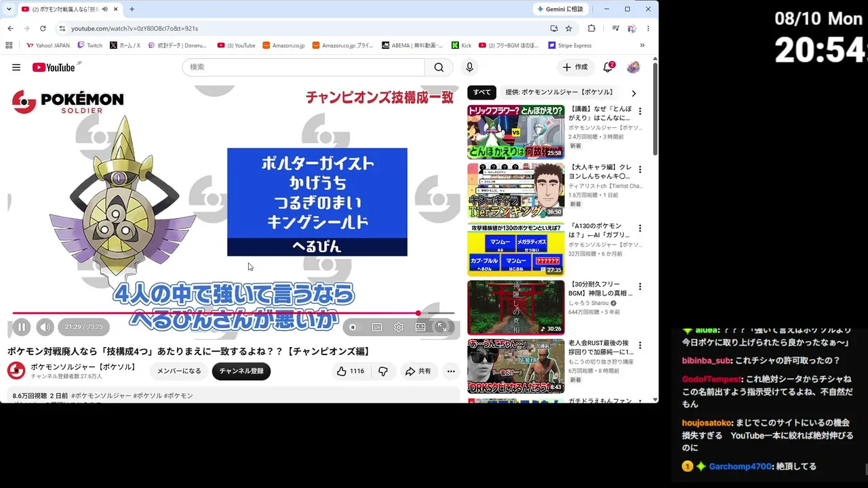Open the 老人会RUST video title
This screenshot has width=868, height=488.
coord(601,348)
